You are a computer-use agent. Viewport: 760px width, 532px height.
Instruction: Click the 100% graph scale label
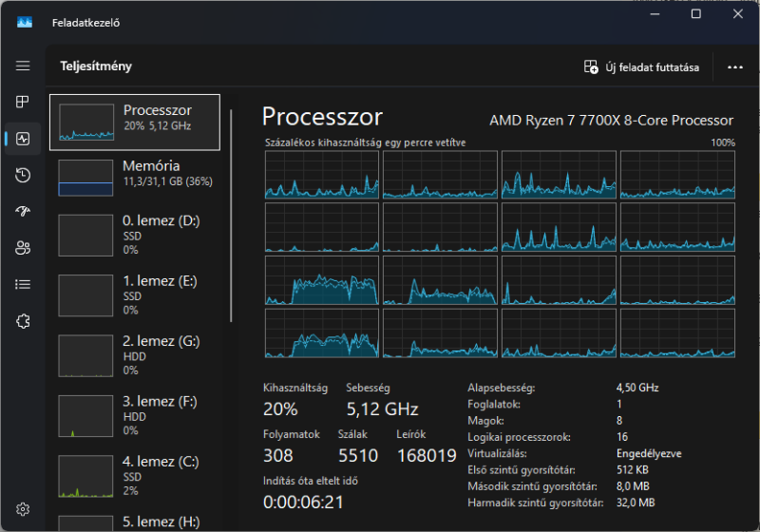[723, 142]
